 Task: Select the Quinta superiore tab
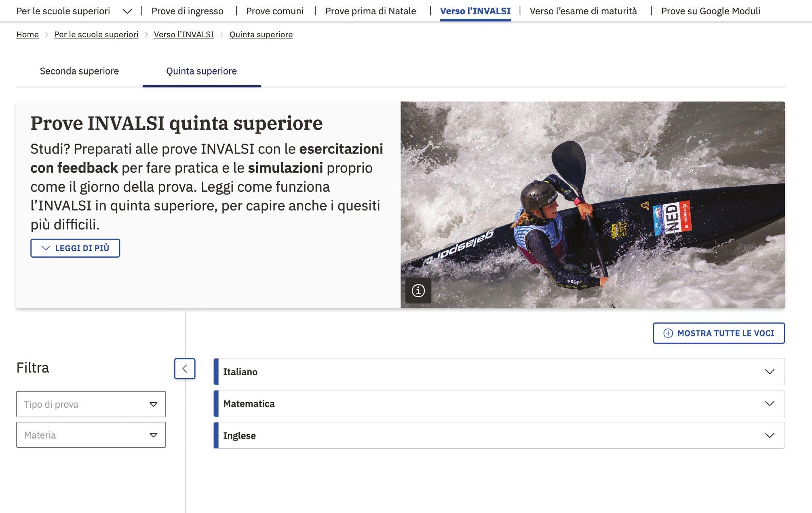(x=201, y=71)
